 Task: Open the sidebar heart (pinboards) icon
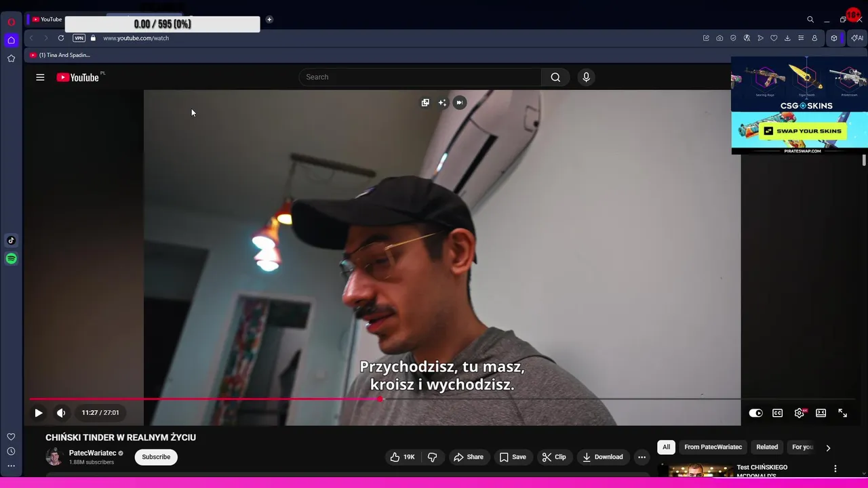tap(12, 436)
